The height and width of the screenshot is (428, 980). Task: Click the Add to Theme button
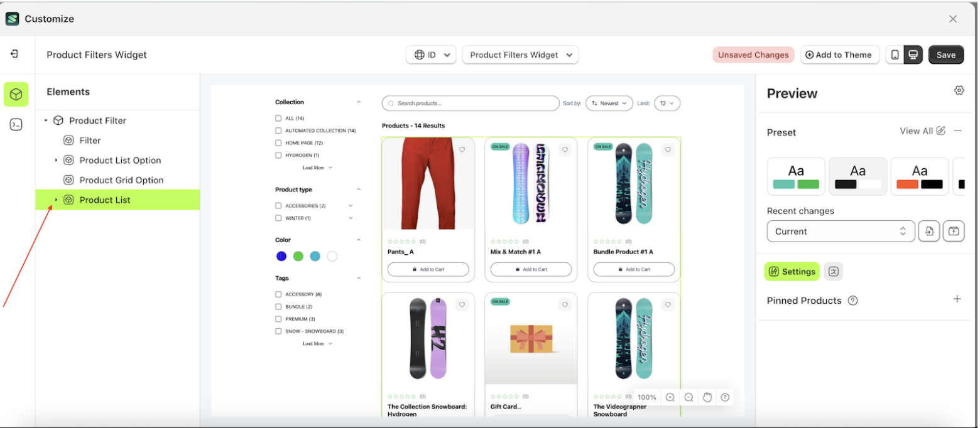pos(839,55)
